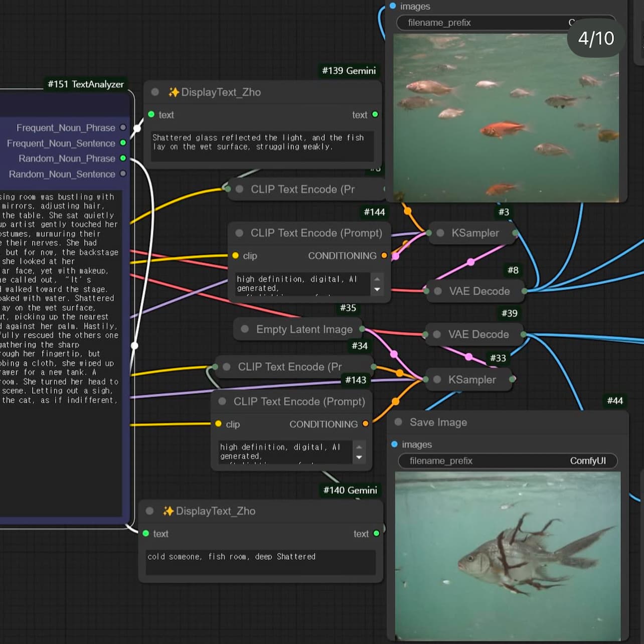Click the CLIP Text Encode (Prompt) #144 title
The width and height of the screenshot is (644, 644).
pyautogui.click(x=316, y=233)
